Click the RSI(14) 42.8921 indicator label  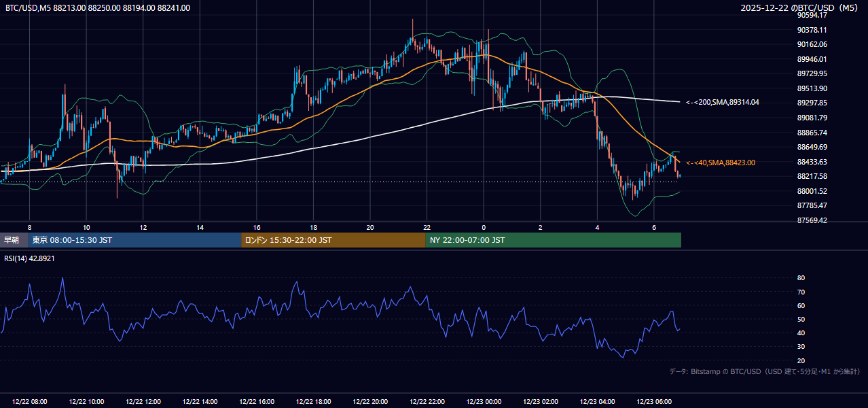[29, 258]
